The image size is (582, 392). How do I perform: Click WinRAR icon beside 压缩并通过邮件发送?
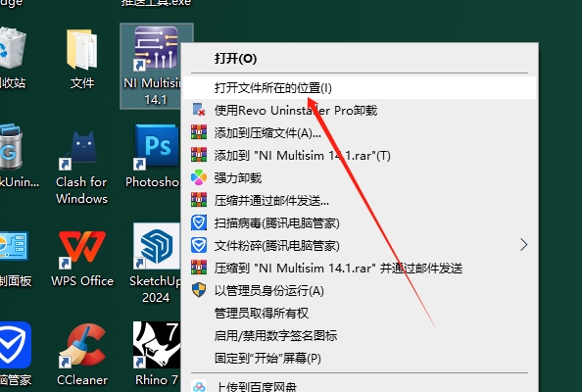[x=199, y=201]
